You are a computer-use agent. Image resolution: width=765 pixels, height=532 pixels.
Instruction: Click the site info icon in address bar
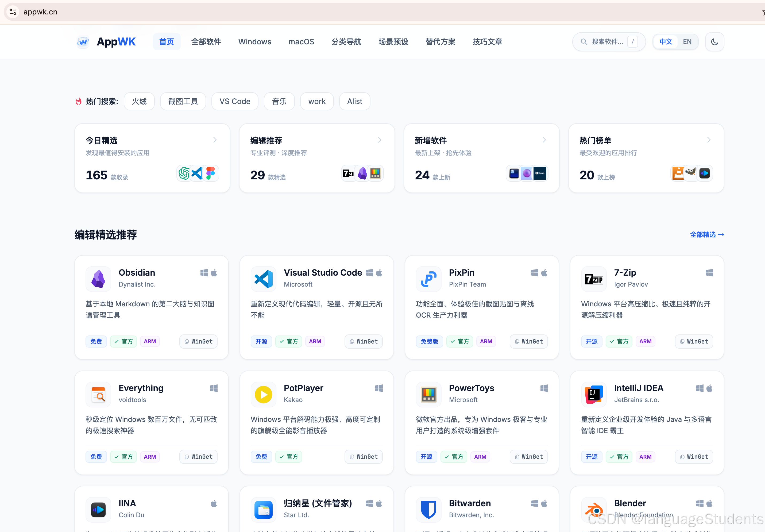[13, 12]
